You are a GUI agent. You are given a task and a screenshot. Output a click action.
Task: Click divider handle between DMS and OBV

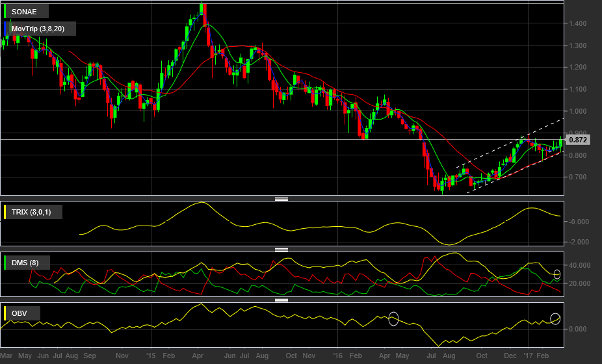pyautogui.click(x=281, y=300)
